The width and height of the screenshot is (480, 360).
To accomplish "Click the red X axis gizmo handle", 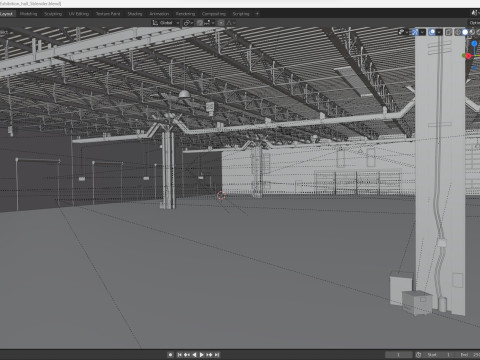I will pos(469,56).
